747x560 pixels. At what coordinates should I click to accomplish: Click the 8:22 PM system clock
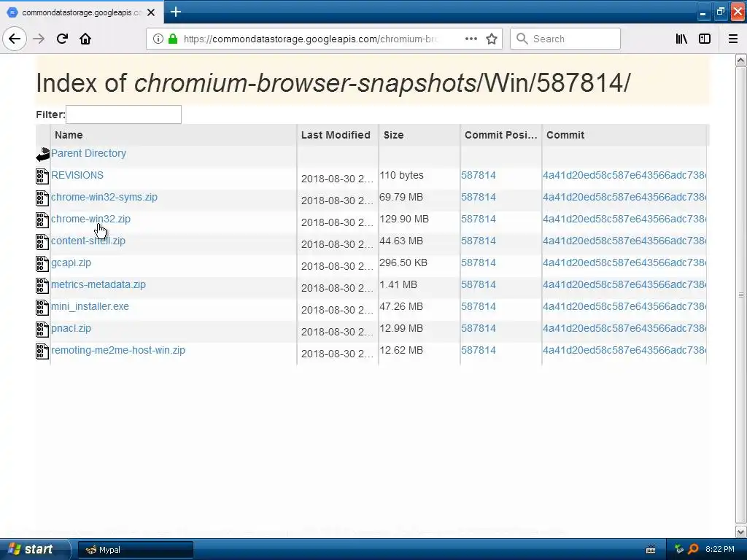[720, 549]
